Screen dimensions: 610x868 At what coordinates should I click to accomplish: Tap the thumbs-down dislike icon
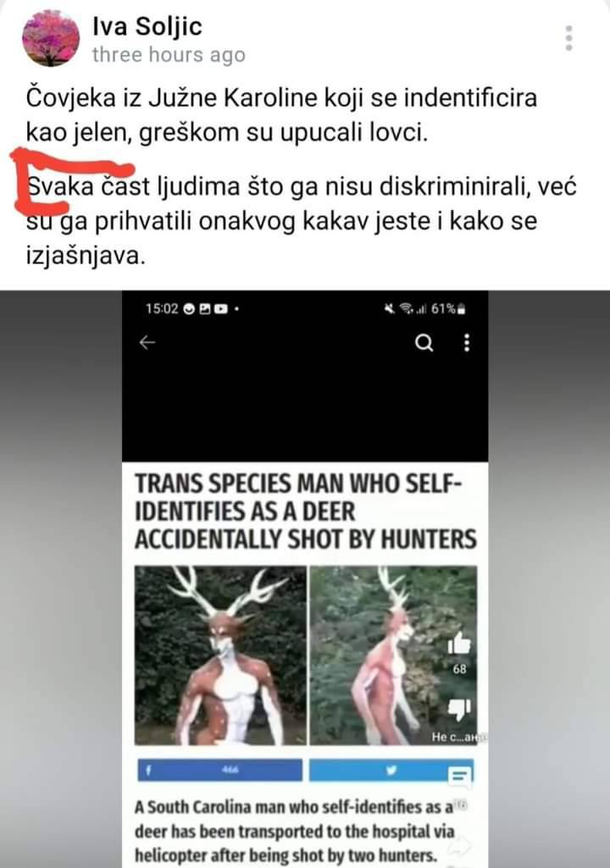click(x=459, y=710)
